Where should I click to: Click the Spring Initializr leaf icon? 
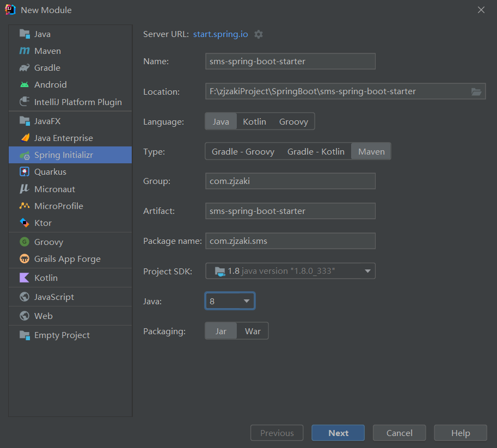coord(24,155)
